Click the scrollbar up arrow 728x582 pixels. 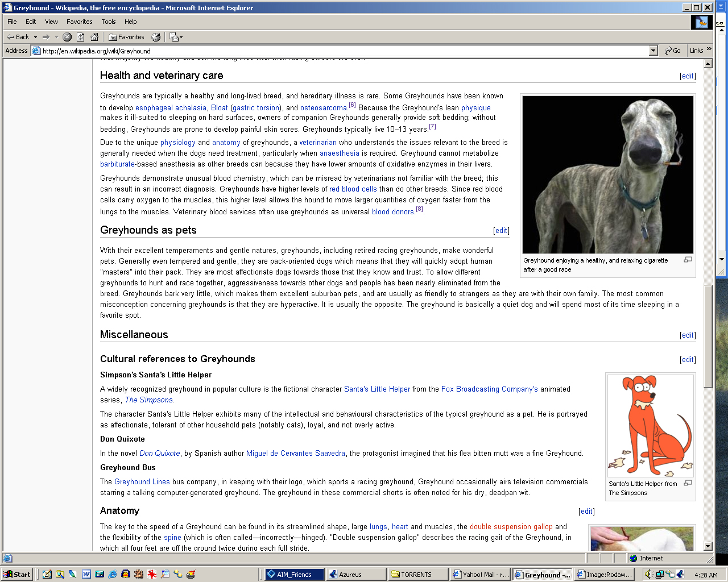pyautogui.click(x=708, y=64)
